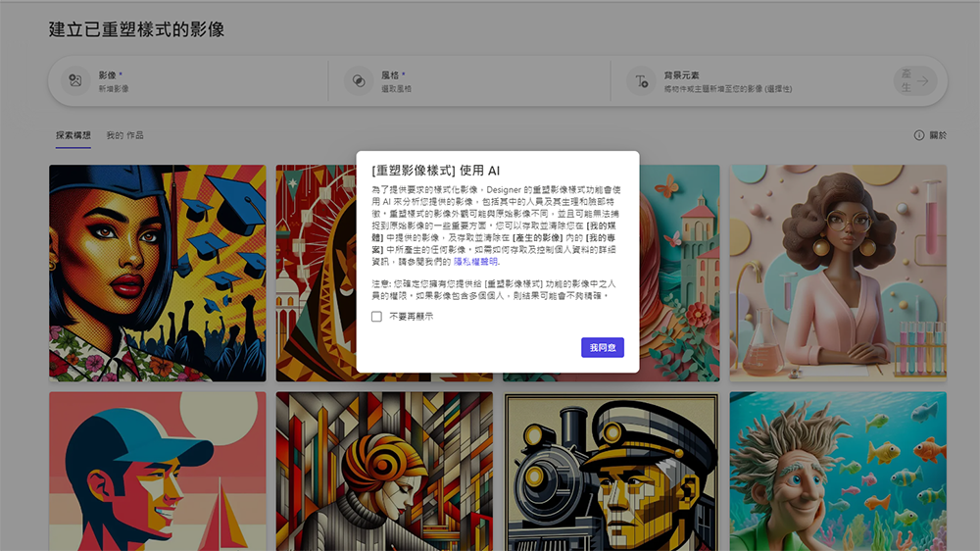Viewport: 980px width, 551px height.
Task: Click the background elements description field
Action: point(728,89)
